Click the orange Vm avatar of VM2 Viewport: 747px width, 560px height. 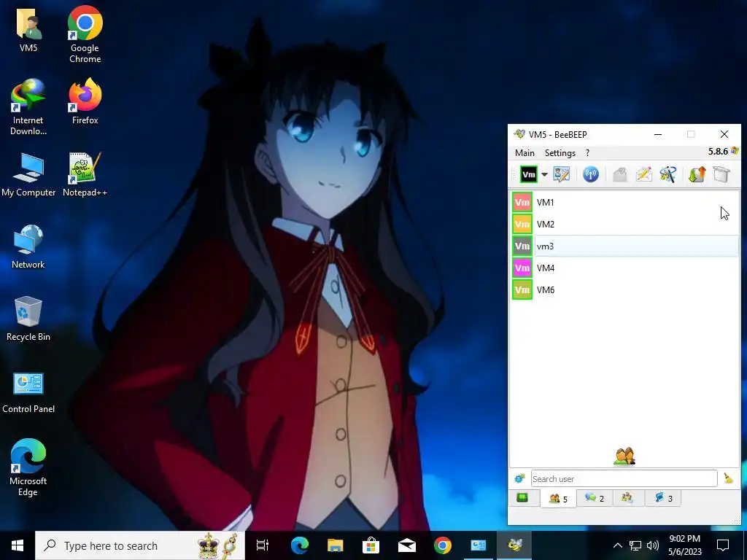tap(522, 225)
